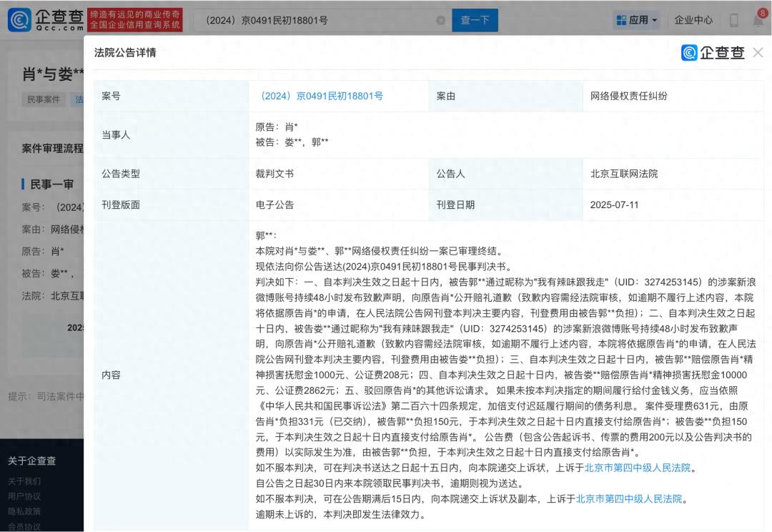Click the Qcc.com logo in header
Image resolution: width=772 pixels, height=532 pixels.
point(46,19)
